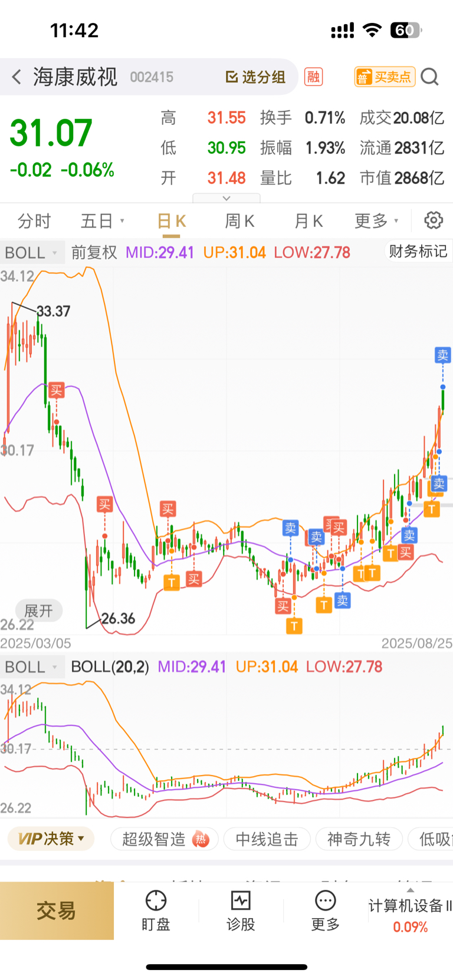The height and width of the screenshot is (980, 453).
Task: Open the 五日 chart dropdown
Action: [x=103, y=221]
